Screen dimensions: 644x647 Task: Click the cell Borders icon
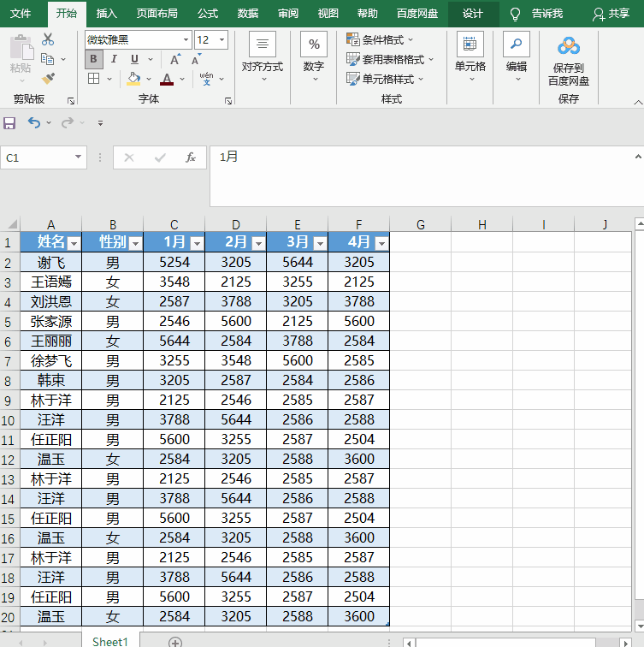(x=93, y=79)
